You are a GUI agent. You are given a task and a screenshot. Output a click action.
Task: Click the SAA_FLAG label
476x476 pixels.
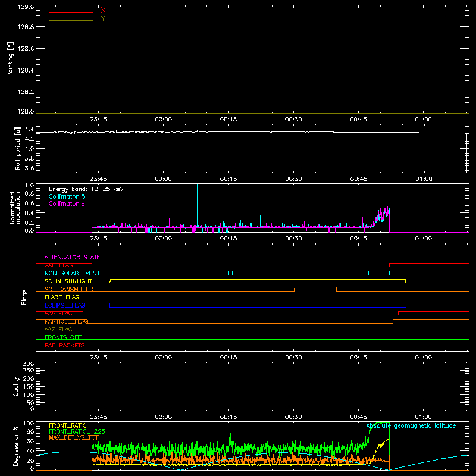[58, 314]
